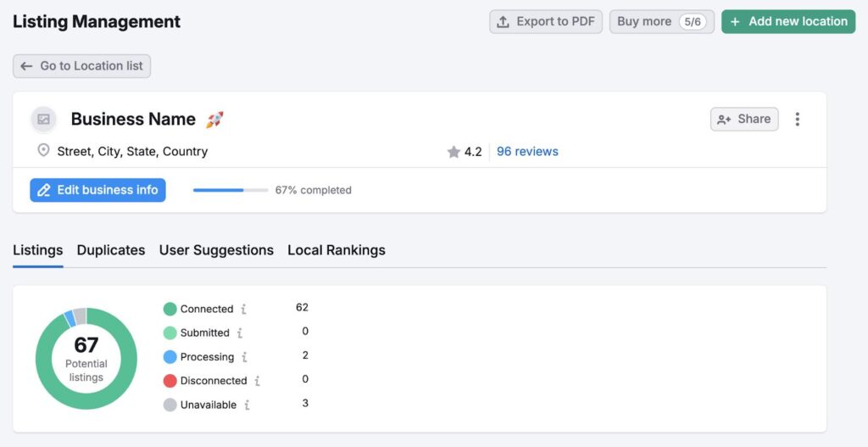Click the location pin icon by address
Screen dimensions: 868x447
pos(43,151)
